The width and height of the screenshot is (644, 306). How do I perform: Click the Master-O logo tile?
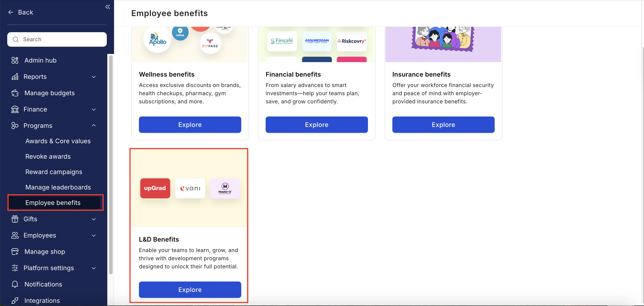click(x=225, y=188)
